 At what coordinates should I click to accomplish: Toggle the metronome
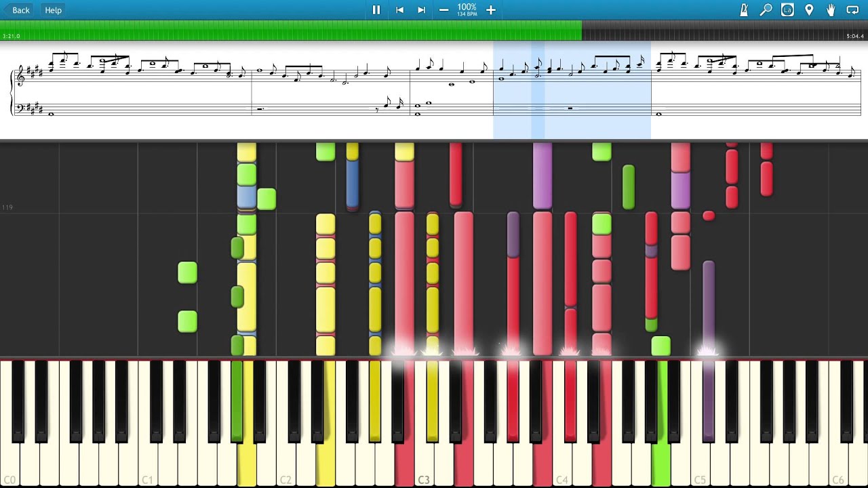(744, 10)
